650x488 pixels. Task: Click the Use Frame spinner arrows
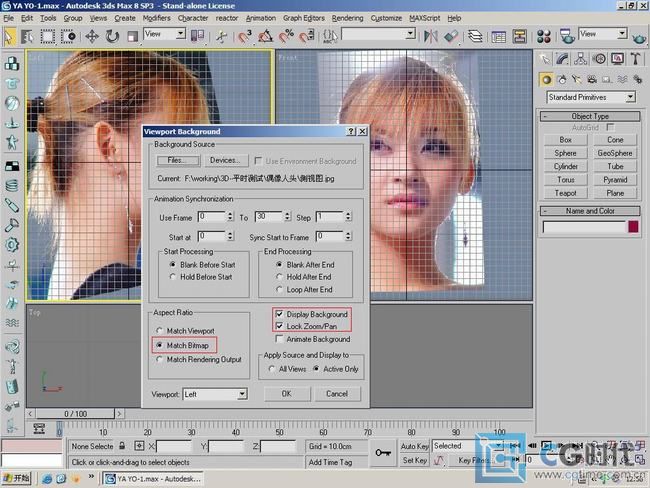coord(230,216)
